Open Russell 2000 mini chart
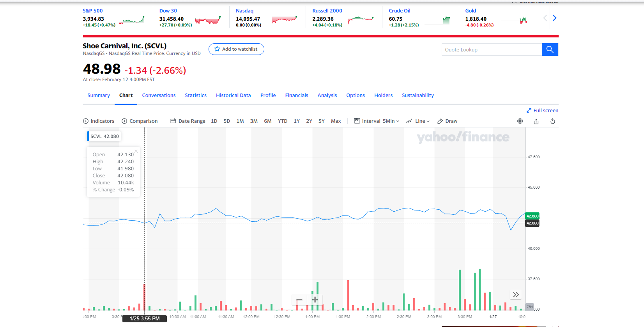Viewport: 644px width, 327px height. [x=361, y=20]
